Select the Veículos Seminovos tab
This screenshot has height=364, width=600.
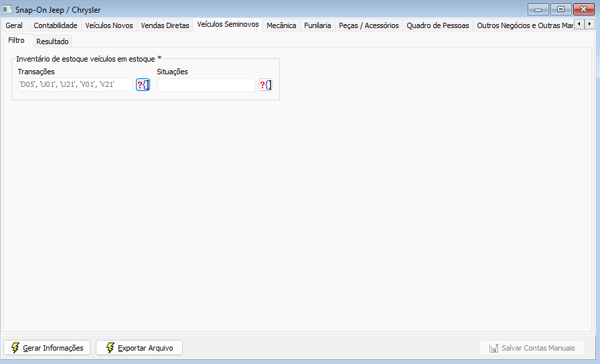pos(228,25)
